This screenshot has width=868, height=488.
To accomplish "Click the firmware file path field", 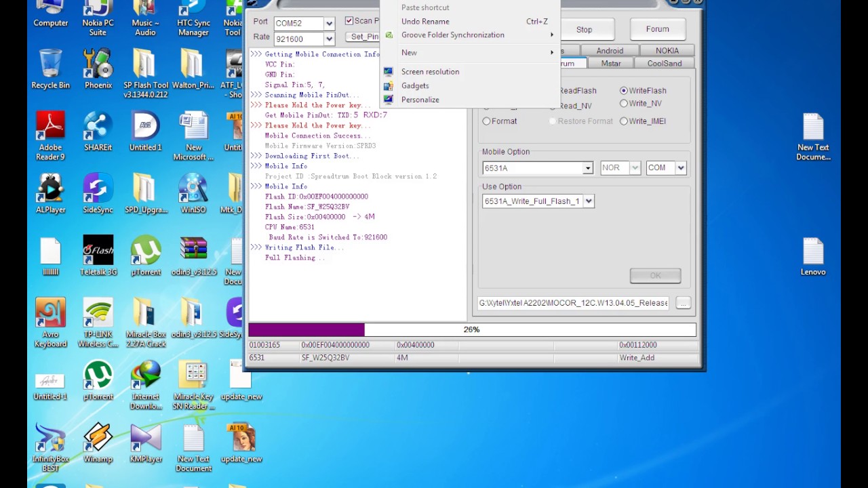I will (574, 303).
